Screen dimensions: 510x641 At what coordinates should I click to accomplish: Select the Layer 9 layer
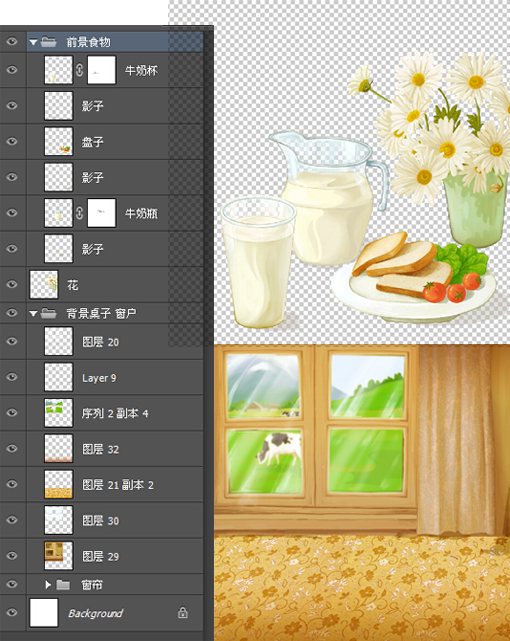pyautogui.click(x=115, y=377)
